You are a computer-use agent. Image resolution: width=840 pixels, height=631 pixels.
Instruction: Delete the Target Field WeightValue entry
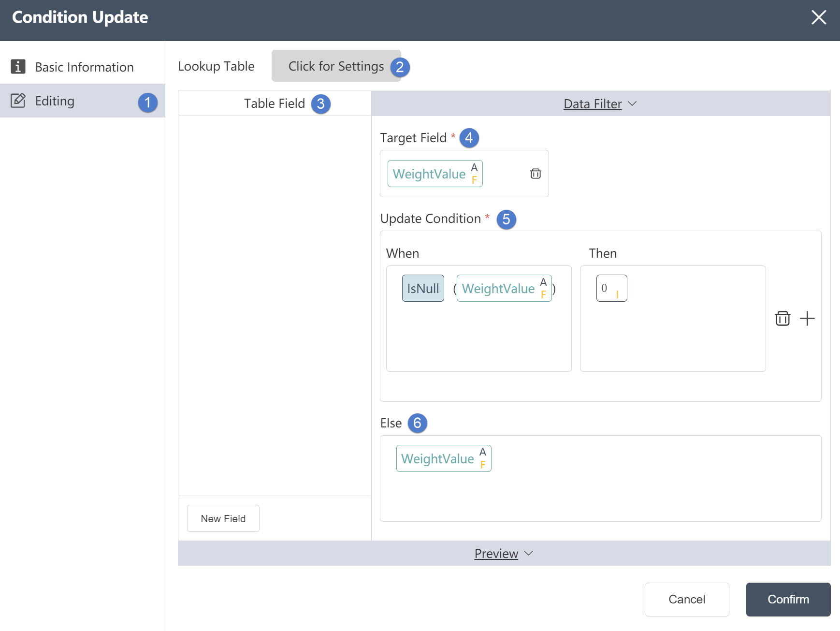(536, 174)
